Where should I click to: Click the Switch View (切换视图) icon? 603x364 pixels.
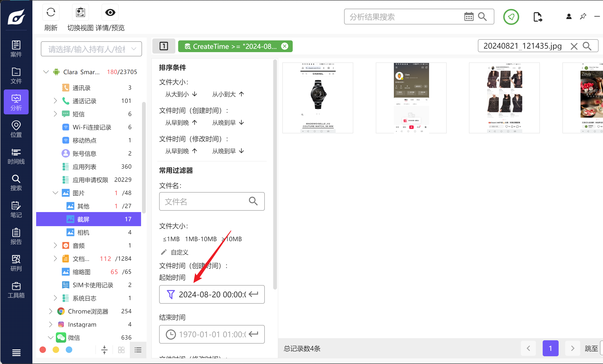coord(80,13)
